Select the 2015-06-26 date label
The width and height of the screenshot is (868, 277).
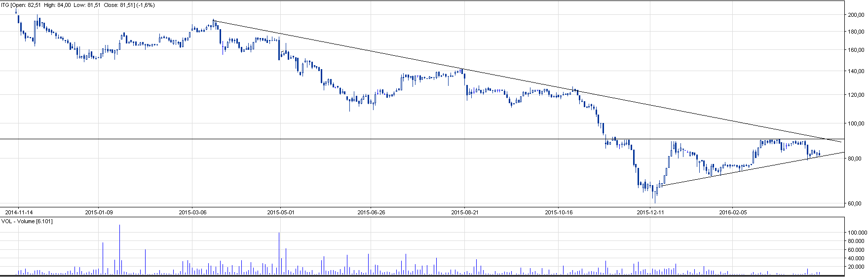click(x=371, y=212)
